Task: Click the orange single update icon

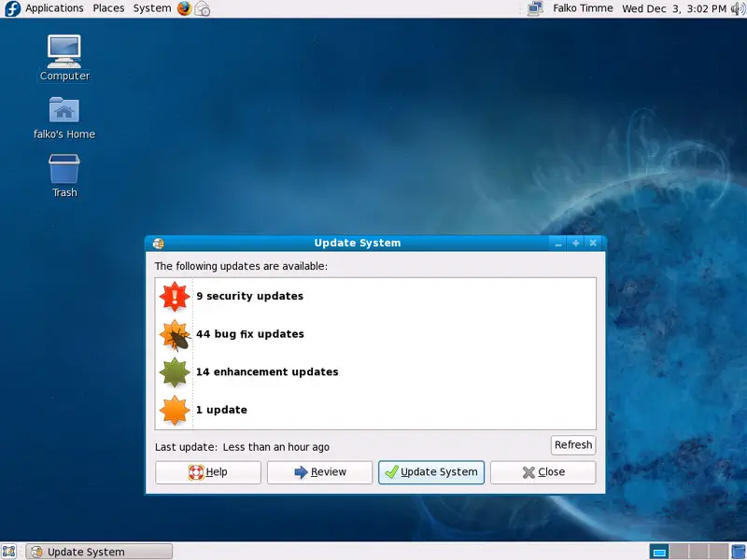Action: [x=175, y=411]
